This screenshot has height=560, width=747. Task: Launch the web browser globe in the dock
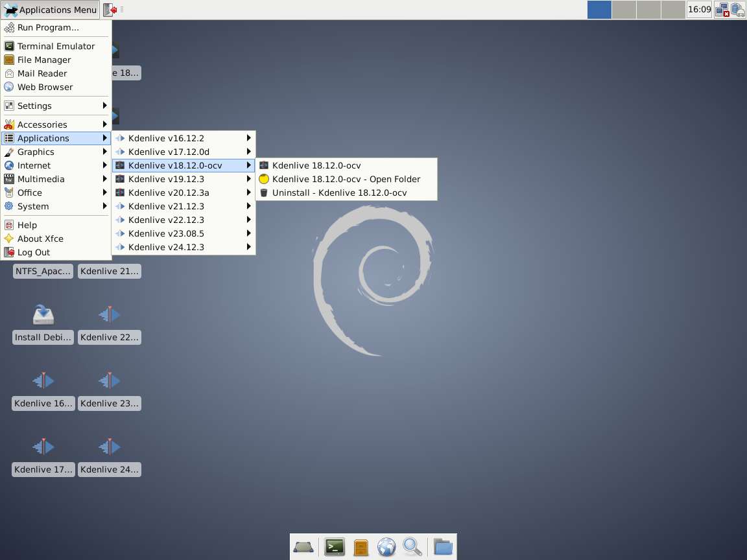[386, 547]
